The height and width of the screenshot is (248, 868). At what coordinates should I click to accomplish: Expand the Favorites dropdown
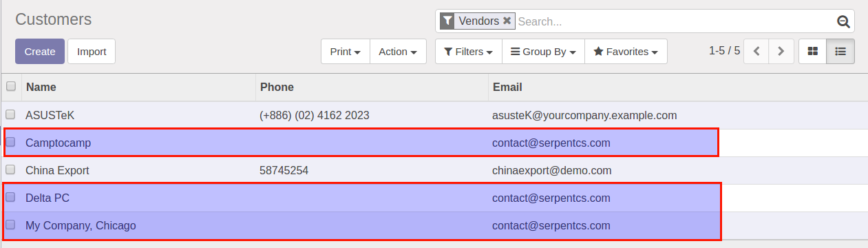pyautogui.click(x=626, y=51)
